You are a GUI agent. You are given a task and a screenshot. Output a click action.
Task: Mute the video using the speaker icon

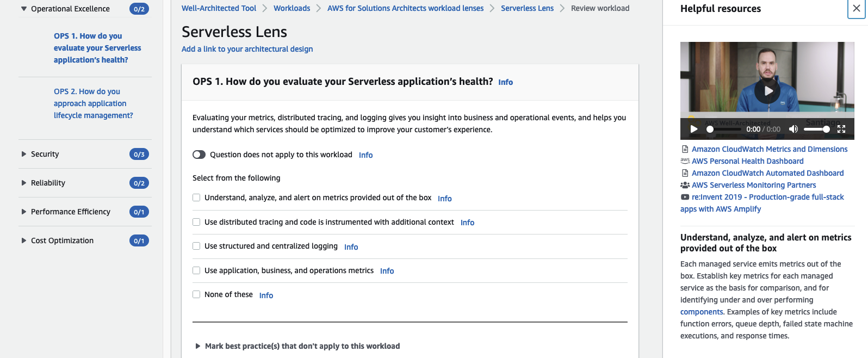coord(793,129)
